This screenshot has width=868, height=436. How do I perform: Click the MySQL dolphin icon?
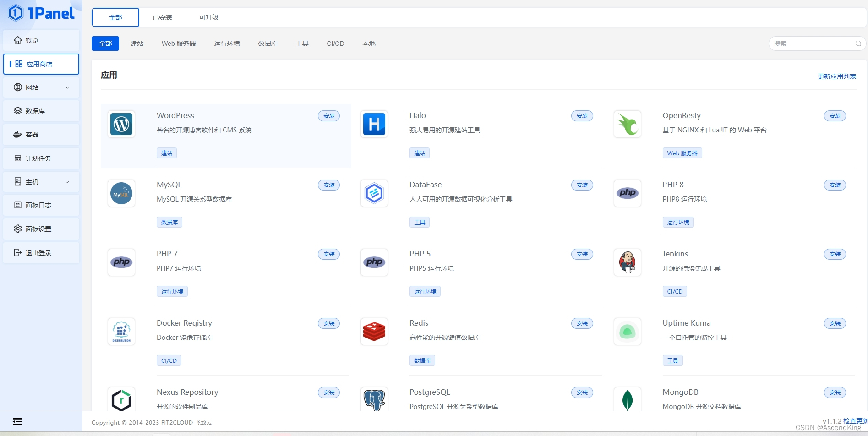tap(121, 193)
